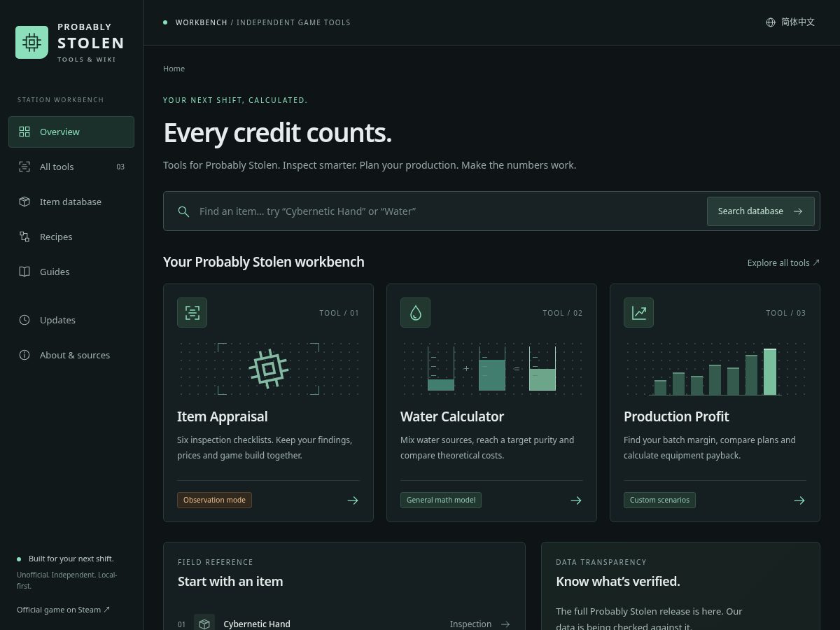Click the Water Calculator beakers illustration

pos(491,368)
